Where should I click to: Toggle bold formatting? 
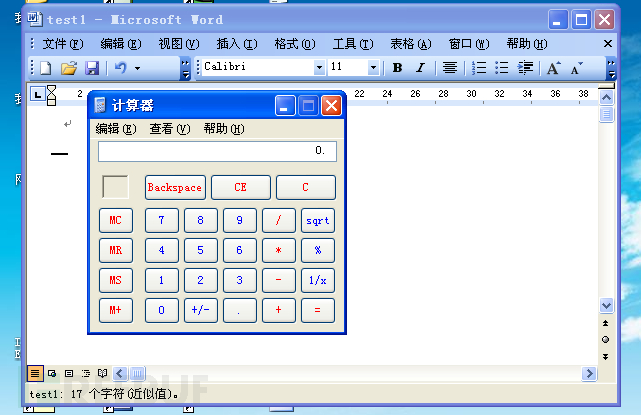tap(397, 67)
